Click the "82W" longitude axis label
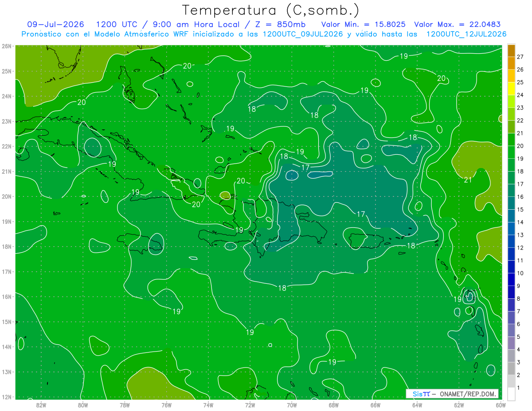532x411 pixels. [41, 404]
